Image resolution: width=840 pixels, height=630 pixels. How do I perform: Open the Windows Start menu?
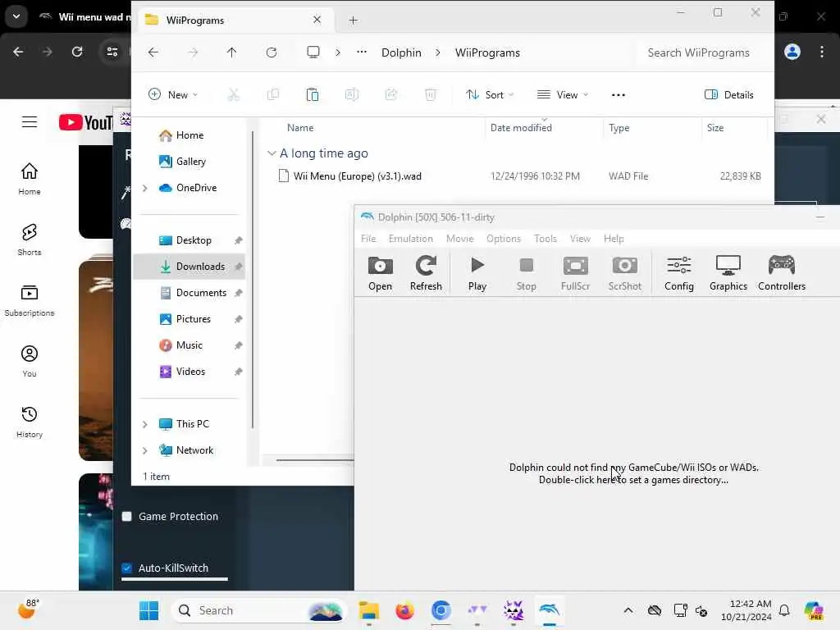coord(148,610)
